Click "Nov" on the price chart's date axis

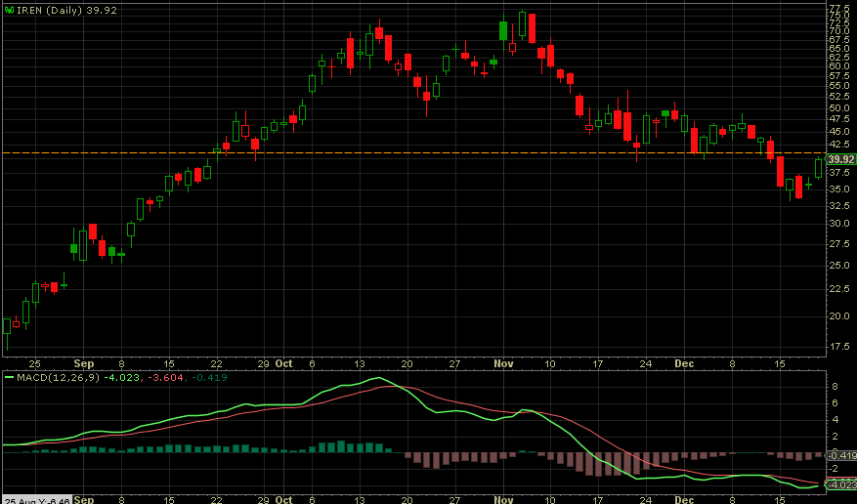tap(503, 363)
